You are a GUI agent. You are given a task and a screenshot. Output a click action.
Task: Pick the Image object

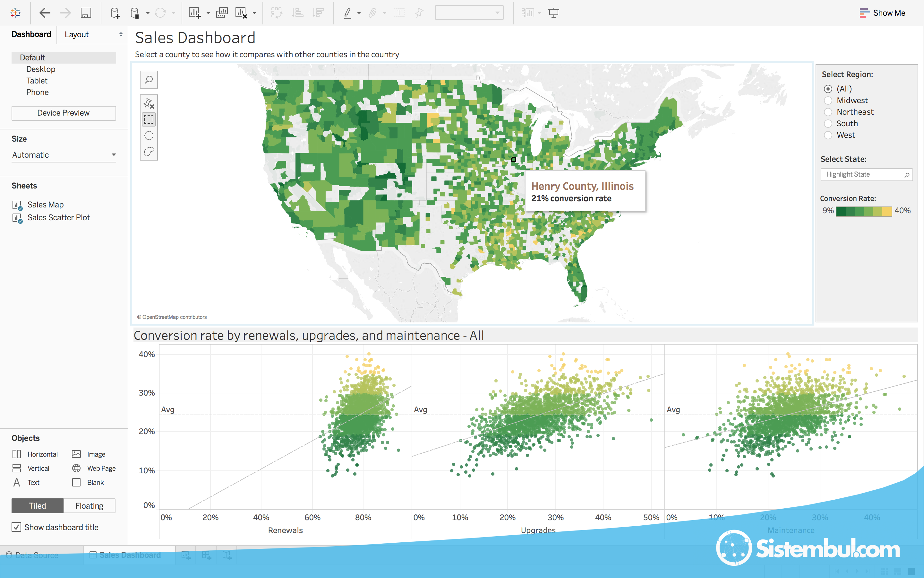89,454
